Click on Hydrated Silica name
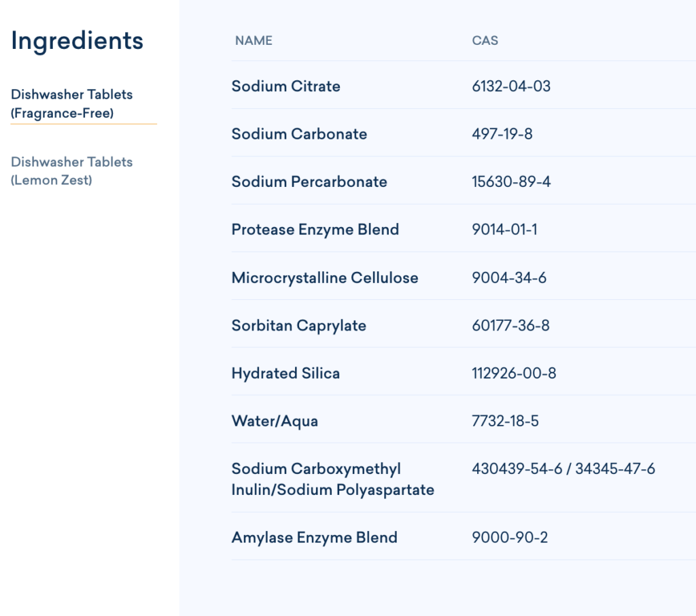 285,373
